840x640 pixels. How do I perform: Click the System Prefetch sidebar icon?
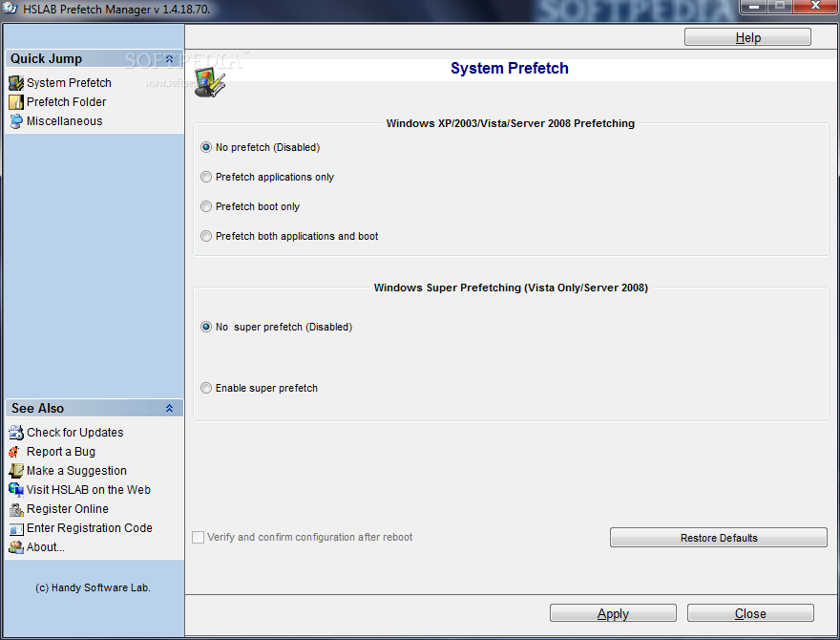(x=16, y=83)
